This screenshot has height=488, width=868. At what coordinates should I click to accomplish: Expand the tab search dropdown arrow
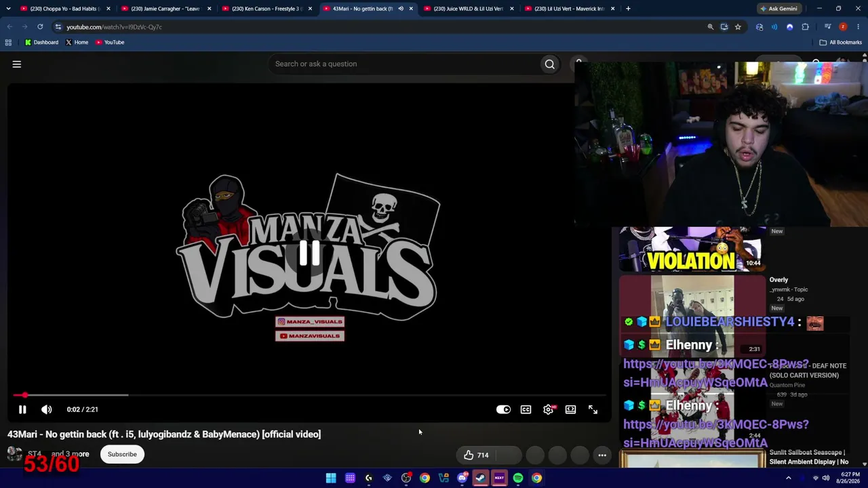pos(8,9)
